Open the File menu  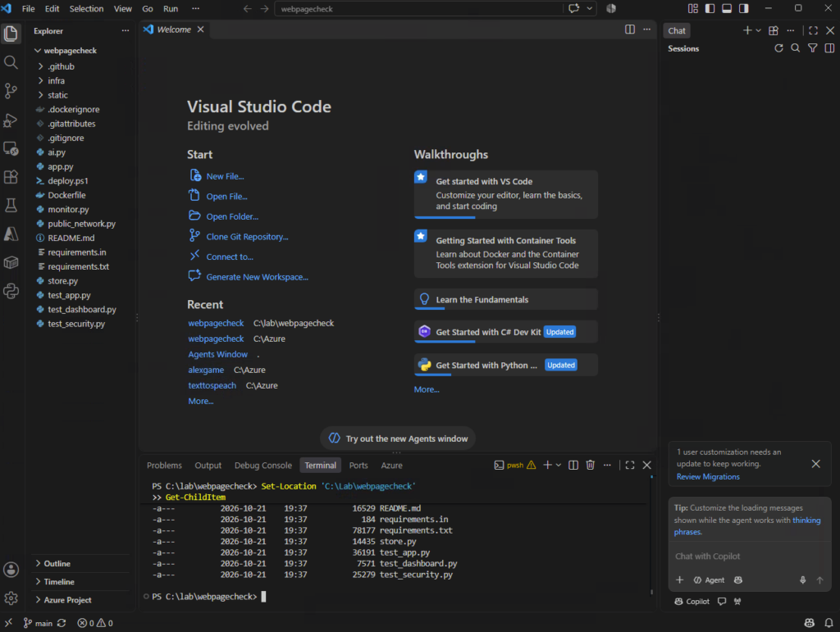tap(29, 8)
